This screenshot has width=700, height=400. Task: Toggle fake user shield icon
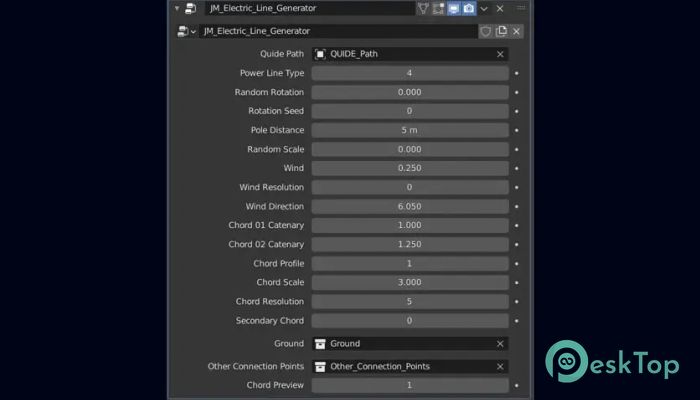coord(486,31)
